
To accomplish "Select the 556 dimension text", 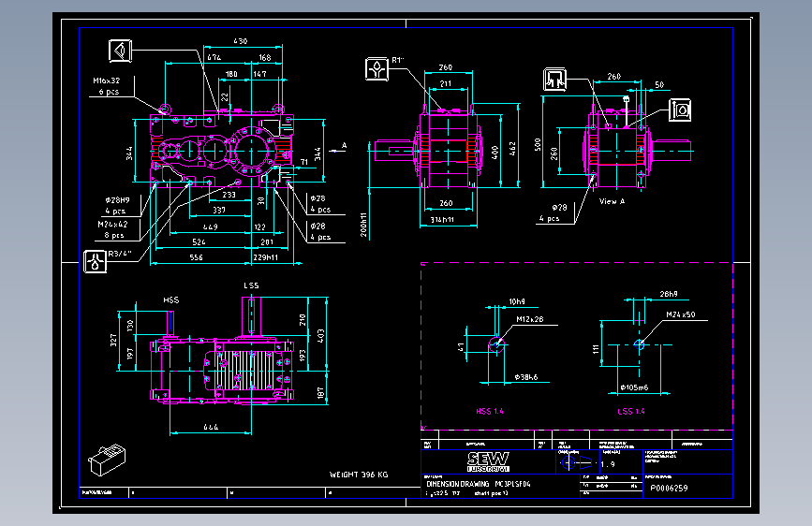I will coord(197,257).
